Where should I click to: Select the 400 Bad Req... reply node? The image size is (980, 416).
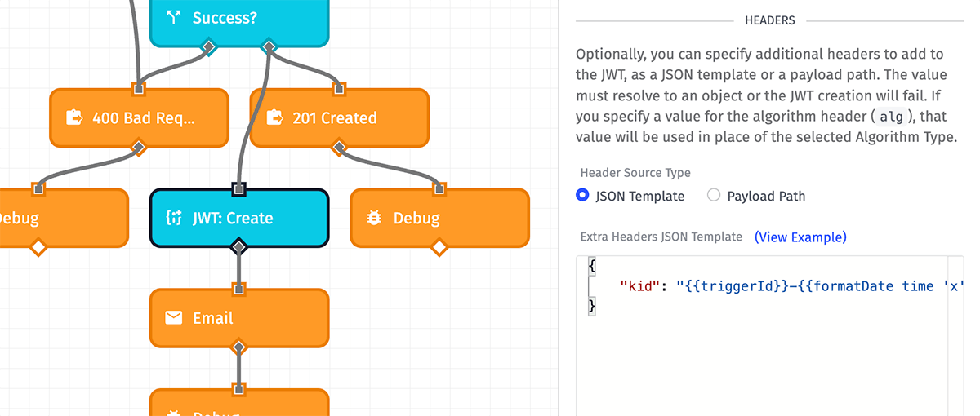click(x=139, y=117)
